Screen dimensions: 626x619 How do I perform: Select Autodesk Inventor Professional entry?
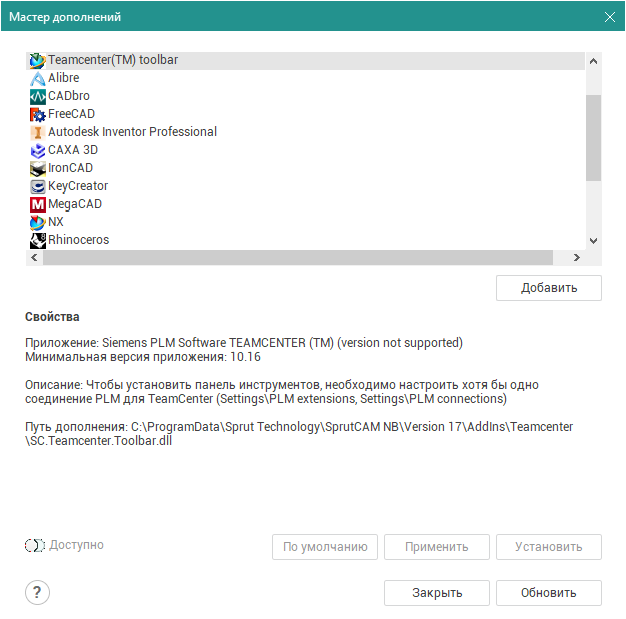(305, 133)
